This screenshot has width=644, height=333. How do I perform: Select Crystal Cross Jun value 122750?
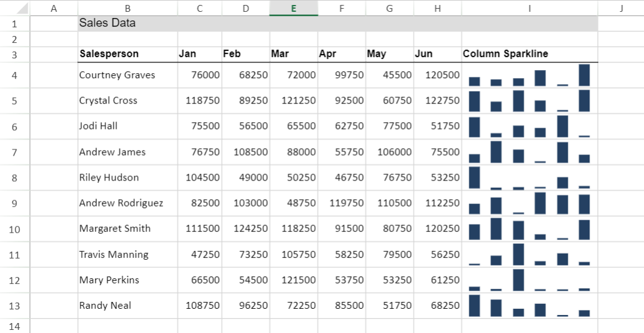click(x=438, y=101)
